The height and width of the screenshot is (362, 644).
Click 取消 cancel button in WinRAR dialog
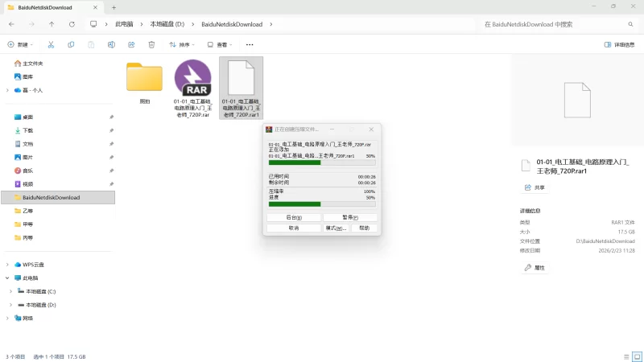pos(294,228)
